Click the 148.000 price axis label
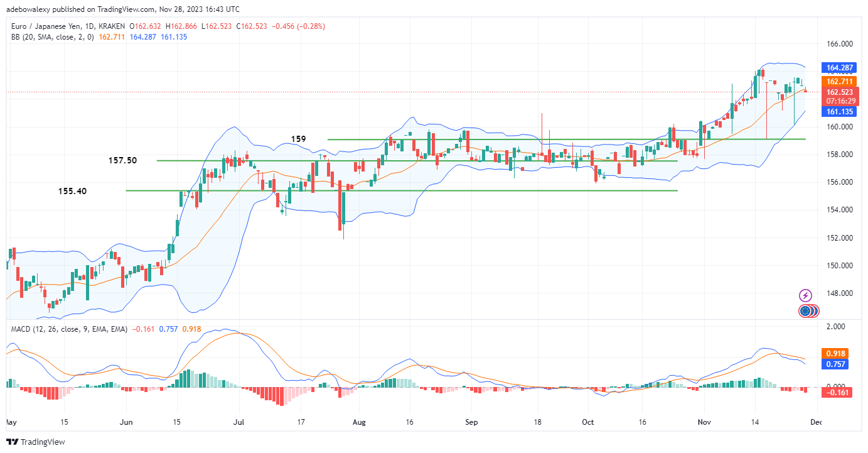 [841, 293]
